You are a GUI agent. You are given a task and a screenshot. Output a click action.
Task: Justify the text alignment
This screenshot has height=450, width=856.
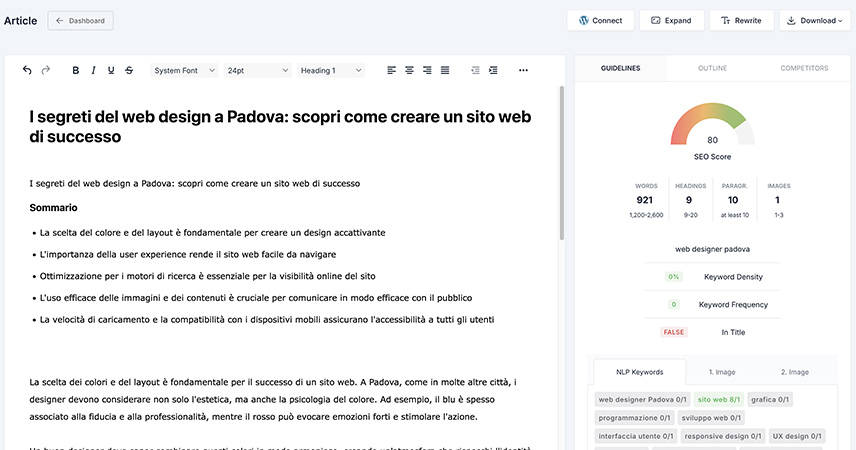[x=445, y=70]
